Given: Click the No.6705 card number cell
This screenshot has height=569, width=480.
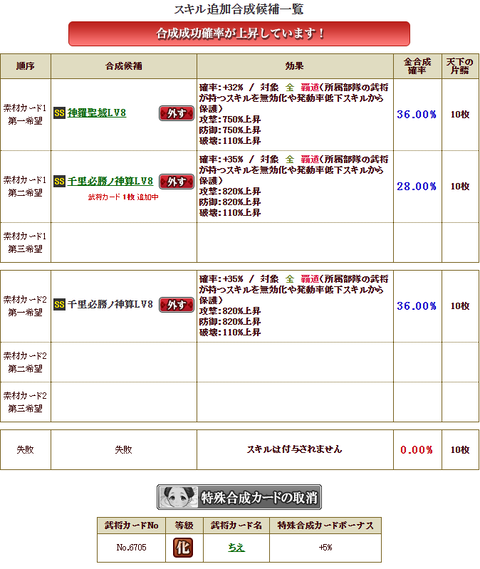Looking at the screenshot, I should pos(131,548).
